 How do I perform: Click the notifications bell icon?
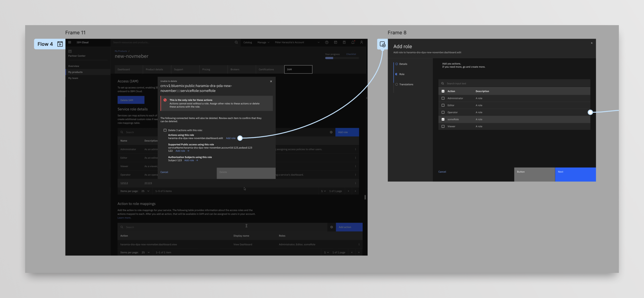(x=353, y=42)
